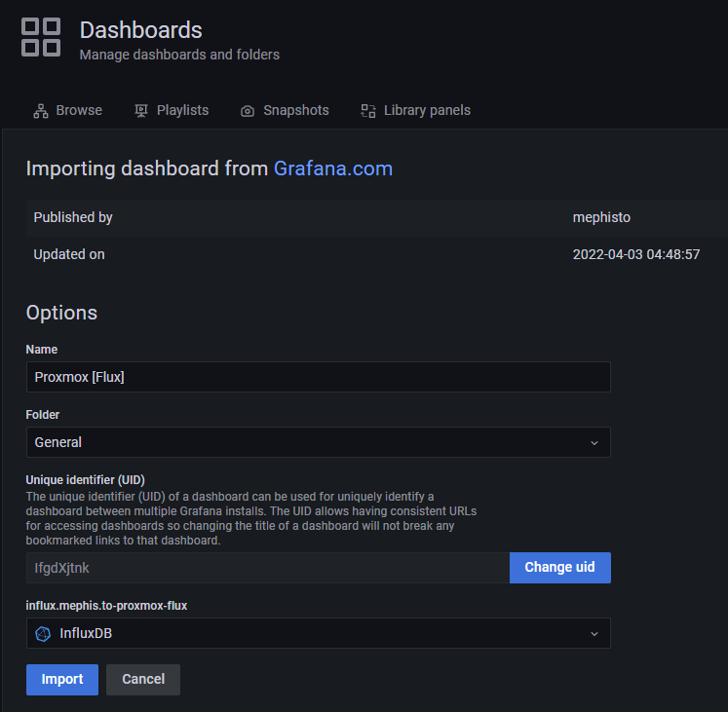This screenshot has width=728, height=712.
Task: Click the publisher name mephisto
Action: pos(601,217)
